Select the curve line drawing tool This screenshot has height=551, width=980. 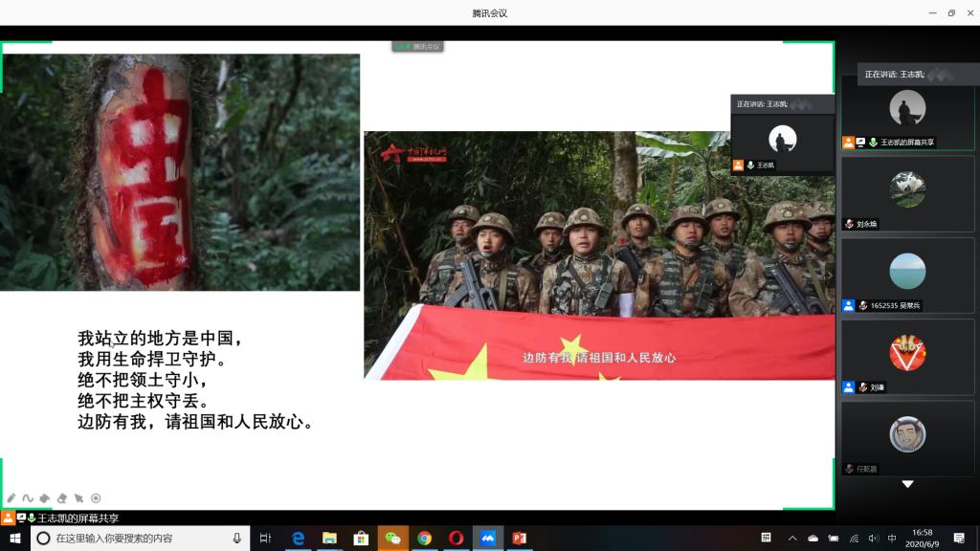pos(28,498)
